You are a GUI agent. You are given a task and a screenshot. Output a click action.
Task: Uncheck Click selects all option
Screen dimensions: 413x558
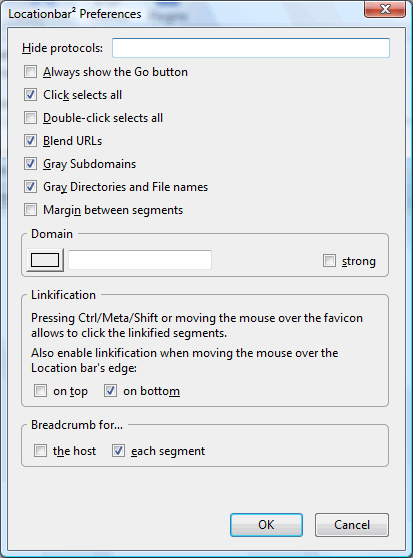pos(30,95)
